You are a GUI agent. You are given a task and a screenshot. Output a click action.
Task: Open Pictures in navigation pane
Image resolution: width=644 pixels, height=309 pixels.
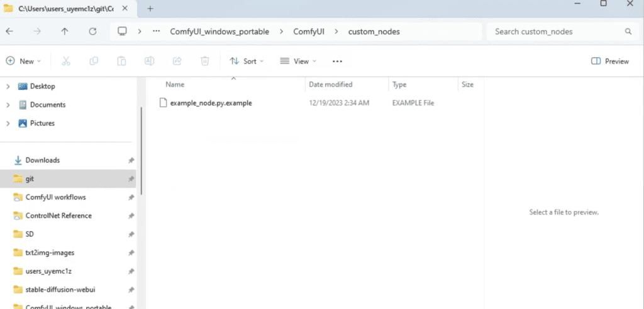click(42, 123)
